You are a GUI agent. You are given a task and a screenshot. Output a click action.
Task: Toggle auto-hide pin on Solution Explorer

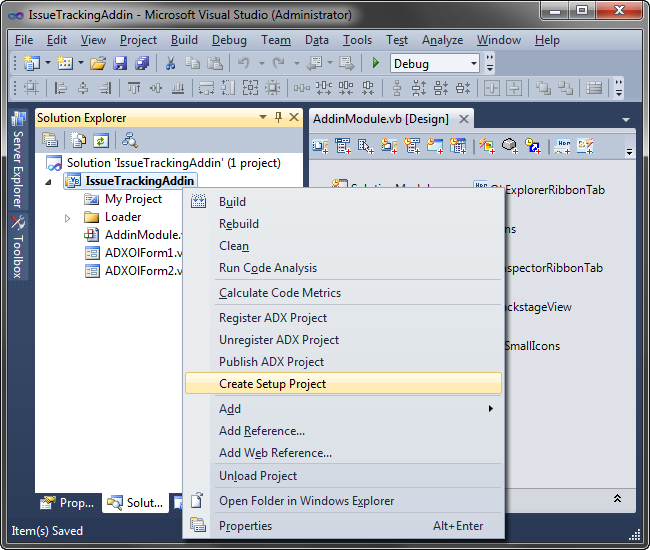pos(279,118)
